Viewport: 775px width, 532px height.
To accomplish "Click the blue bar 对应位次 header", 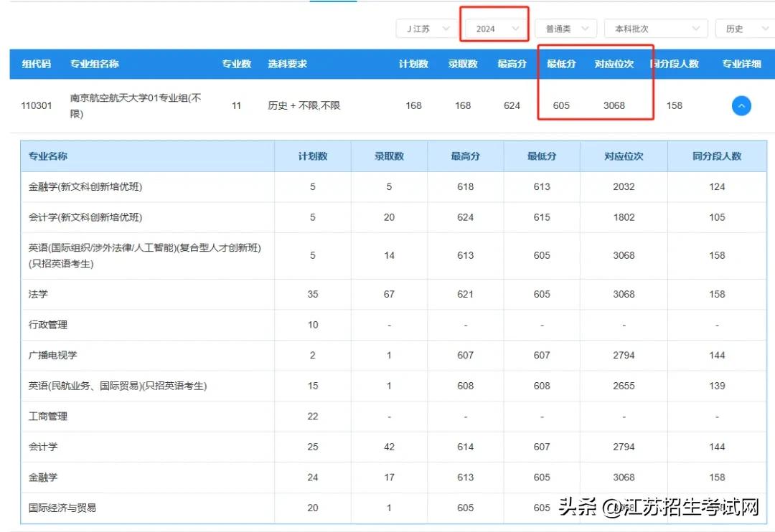I will pyautogui.click(x=614, y=64).
